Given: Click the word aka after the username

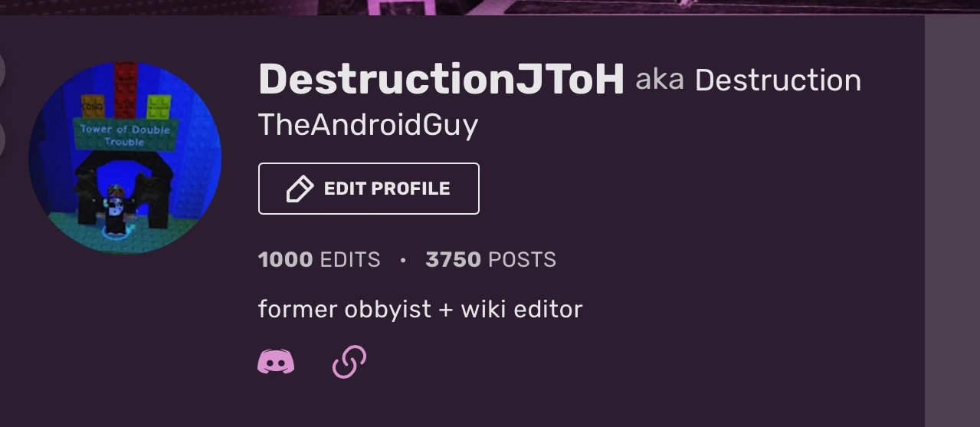Looking at the screenshot, I should tap(659, 80).
